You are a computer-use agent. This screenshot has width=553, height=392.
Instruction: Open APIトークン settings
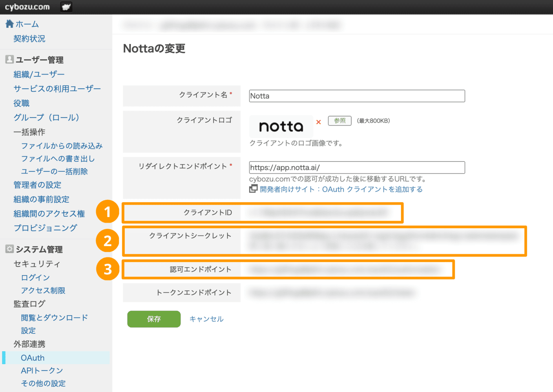[42, 371]
